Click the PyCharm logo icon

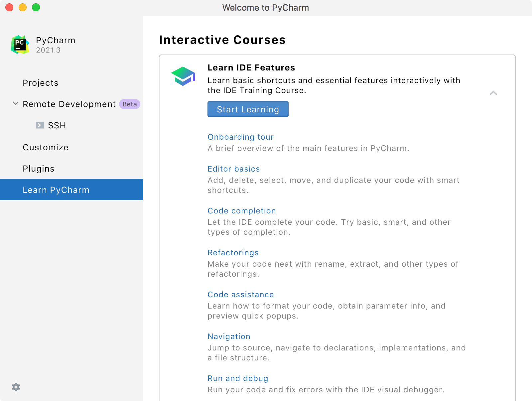click(20, 45)
